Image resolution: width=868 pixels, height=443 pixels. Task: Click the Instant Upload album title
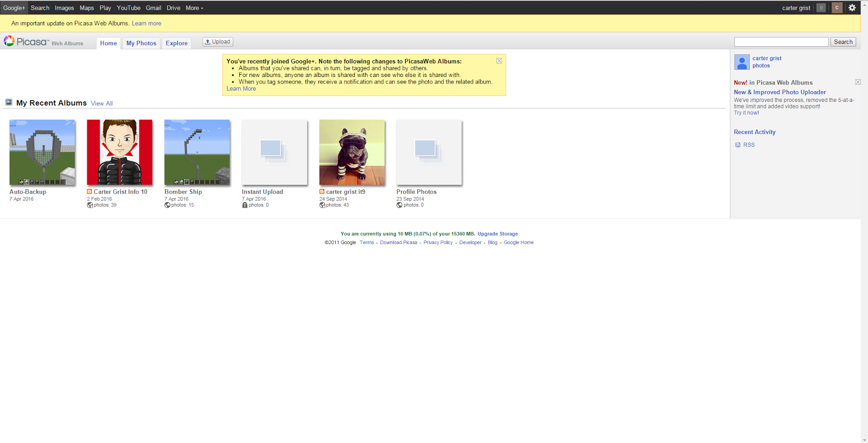tap(263, 192)
